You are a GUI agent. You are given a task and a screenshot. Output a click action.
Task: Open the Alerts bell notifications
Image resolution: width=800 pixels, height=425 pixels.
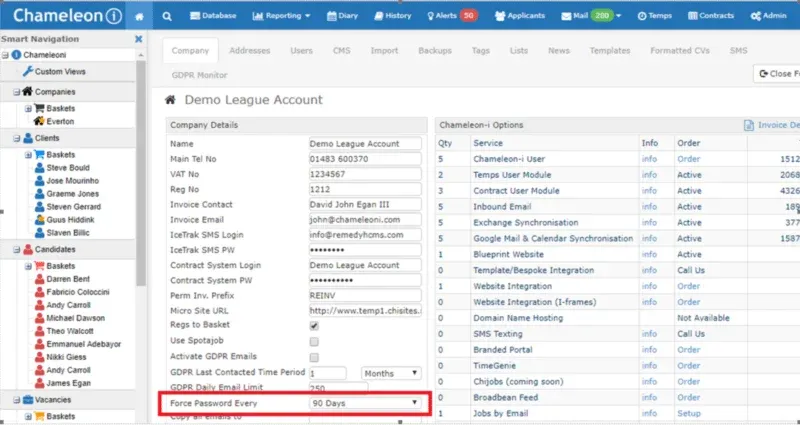click(x=450, y=16)
